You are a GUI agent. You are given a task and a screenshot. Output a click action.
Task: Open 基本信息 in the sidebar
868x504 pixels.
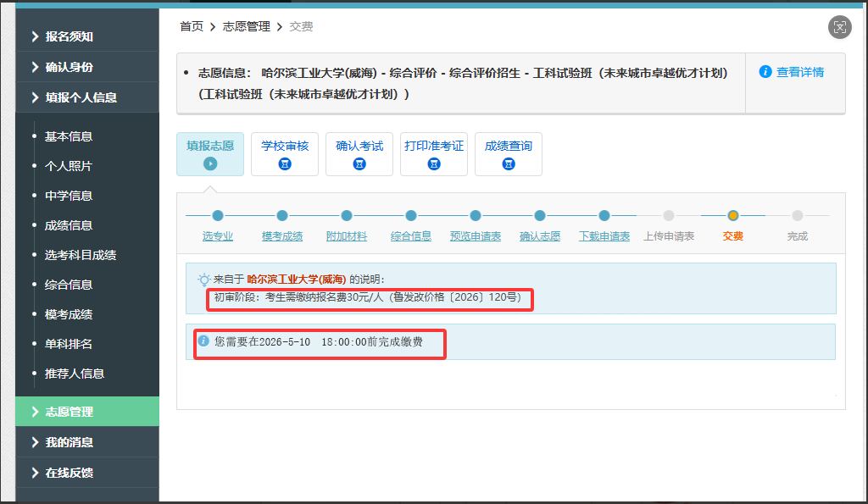point(68,136)
